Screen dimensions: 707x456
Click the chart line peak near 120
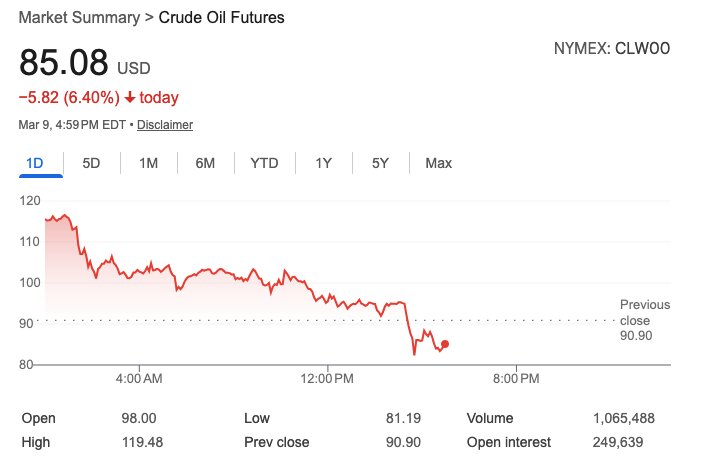(x=65, y=215)
